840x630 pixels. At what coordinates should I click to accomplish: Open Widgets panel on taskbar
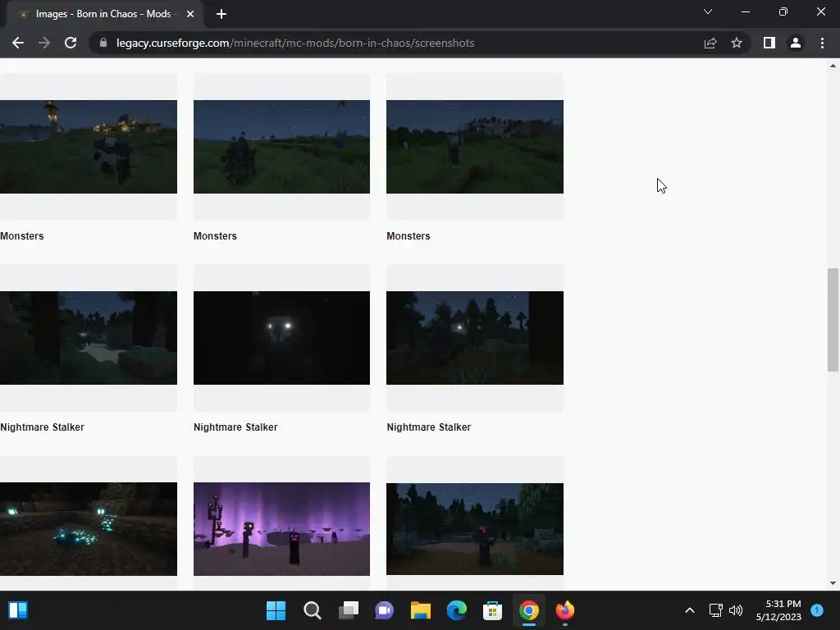(x=18, y=610)
